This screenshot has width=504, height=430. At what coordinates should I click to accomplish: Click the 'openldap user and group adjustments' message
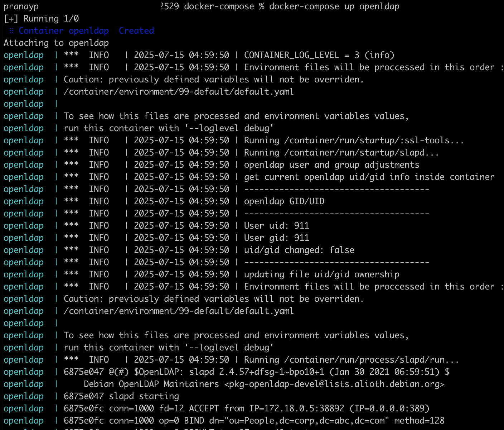[x=331, y=165]
